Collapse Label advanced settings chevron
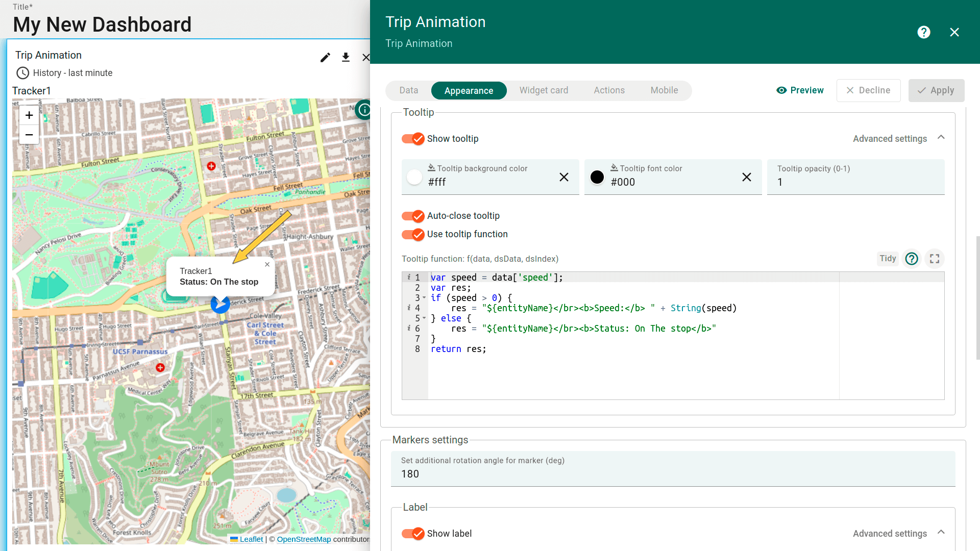Image resolution: width=980 pixels, height=551 pixels. (x=941, y=533)
